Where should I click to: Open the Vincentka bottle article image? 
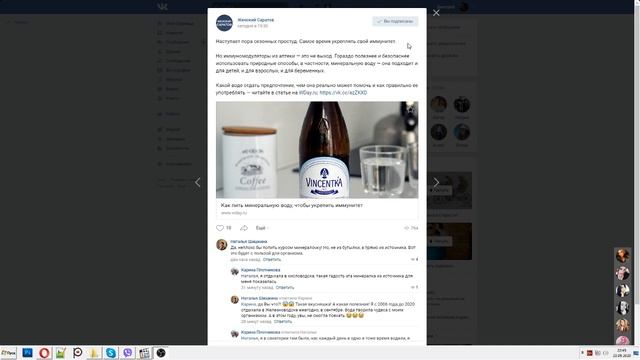tap(317, 150)
